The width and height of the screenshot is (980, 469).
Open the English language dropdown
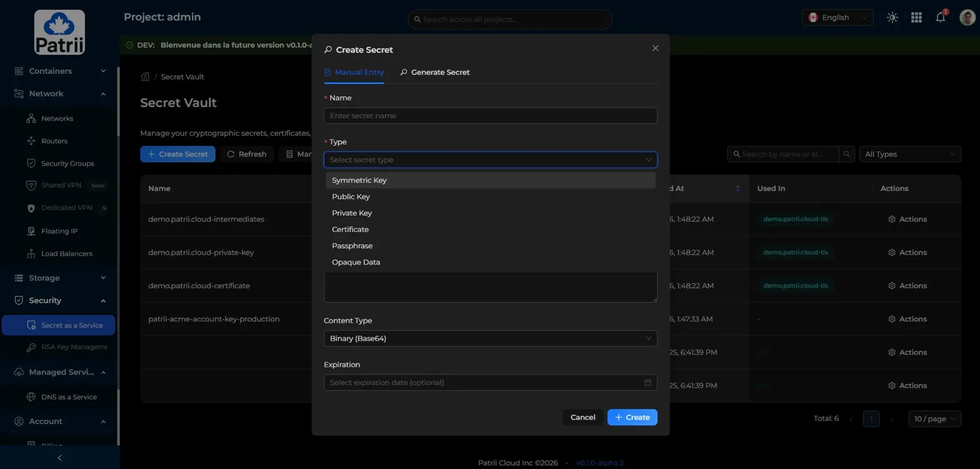837,18
